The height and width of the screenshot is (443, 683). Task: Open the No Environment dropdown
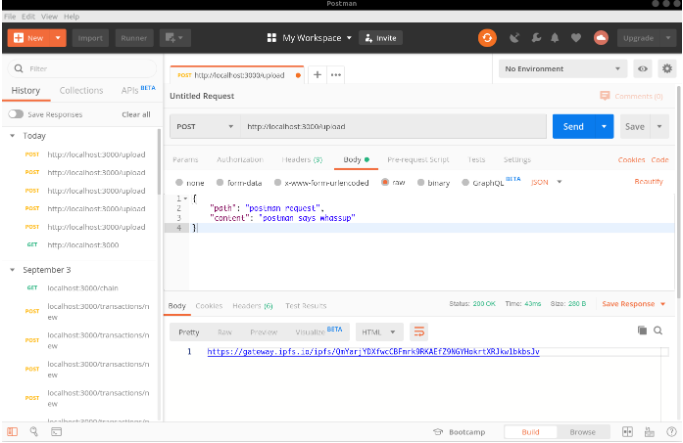point(562,69)
